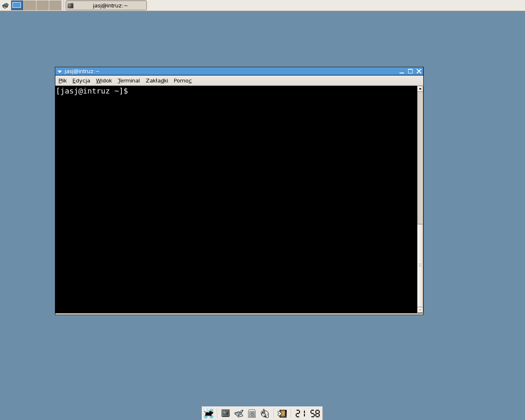Launch the web browser from bottom panel
This screenshot has height=420, width=525.
[265, 413]
